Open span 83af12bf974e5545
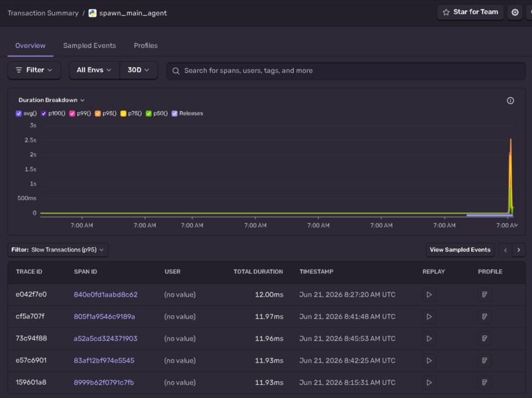Image resolution: width=532 pixels, height=398 pixels. 103,360
